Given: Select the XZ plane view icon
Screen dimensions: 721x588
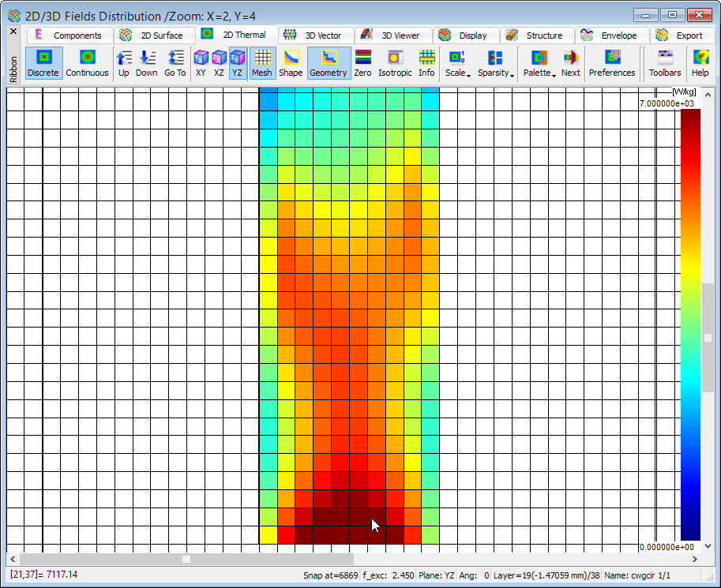Looking at the screenshot, I should point(219,63).
